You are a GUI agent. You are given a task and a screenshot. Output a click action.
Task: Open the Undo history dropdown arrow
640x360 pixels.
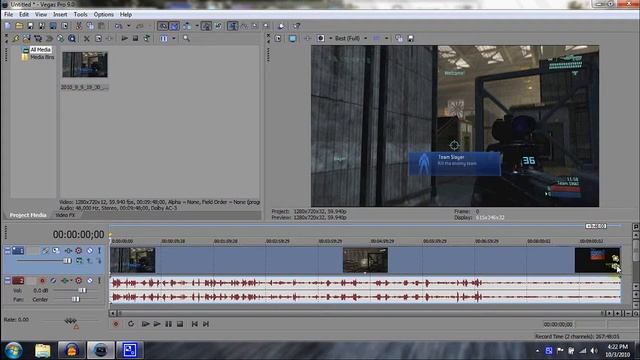tap(128, 26)
